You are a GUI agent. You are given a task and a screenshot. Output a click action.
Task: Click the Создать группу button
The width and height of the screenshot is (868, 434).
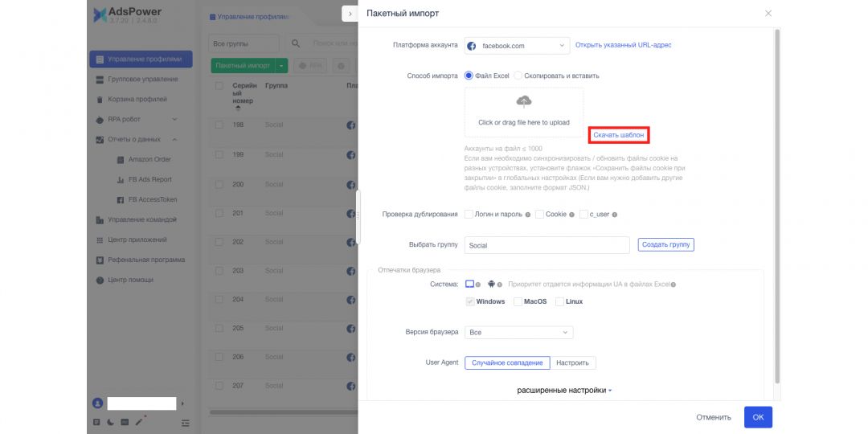tap(666, 244)
